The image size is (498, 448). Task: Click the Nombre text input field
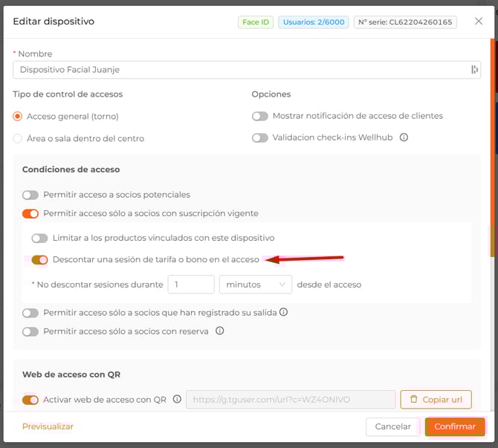(238, 70)
